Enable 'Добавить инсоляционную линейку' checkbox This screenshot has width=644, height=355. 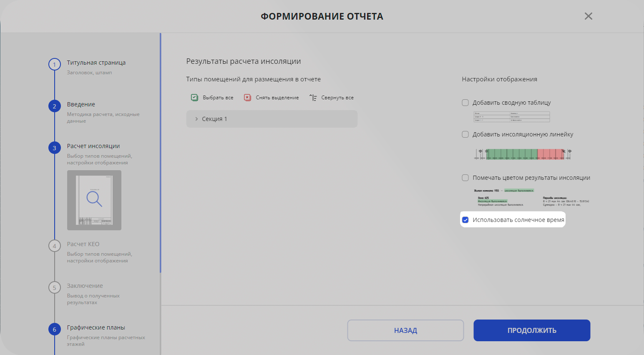pyautogui.click(x=465, y=134)
